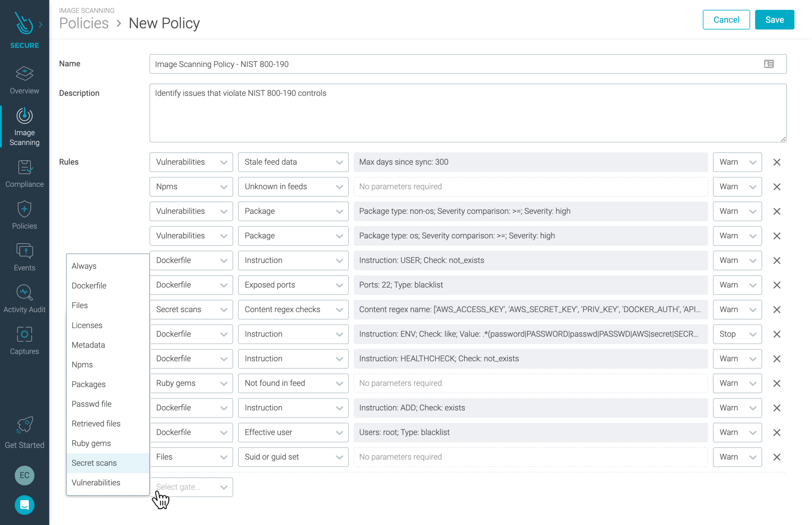
Task: Open gate dropdown showing Npms
Action: [191, 187]
